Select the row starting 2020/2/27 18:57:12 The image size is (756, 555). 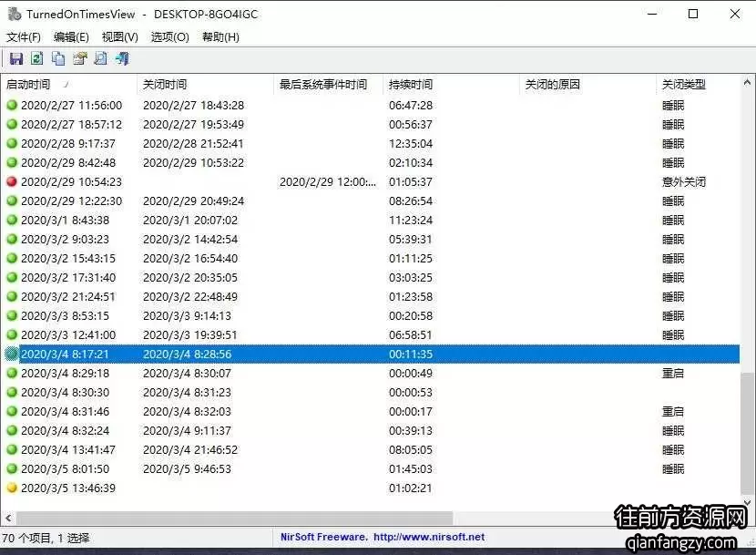point(370,124)
